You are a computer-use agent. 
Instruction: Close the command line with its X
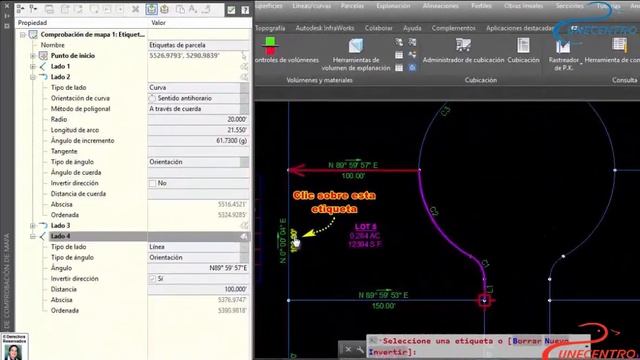tap(348, 349)
